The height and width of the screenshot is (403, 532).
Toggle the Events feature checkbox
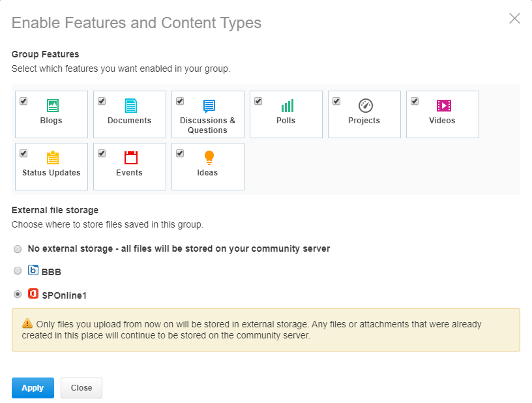click(x=102, y=153)
